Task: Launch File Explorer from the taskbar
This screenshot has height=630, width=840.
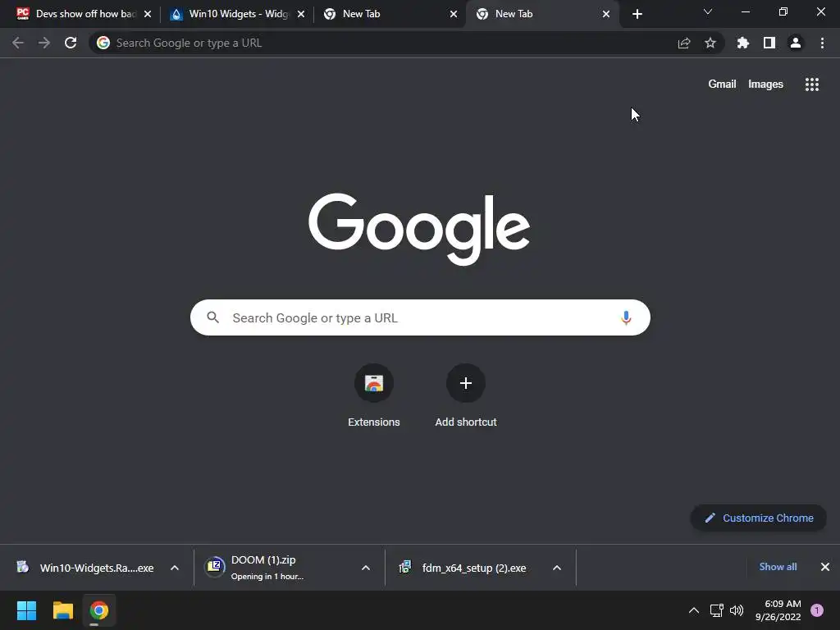Action: [x=62, y=610]
